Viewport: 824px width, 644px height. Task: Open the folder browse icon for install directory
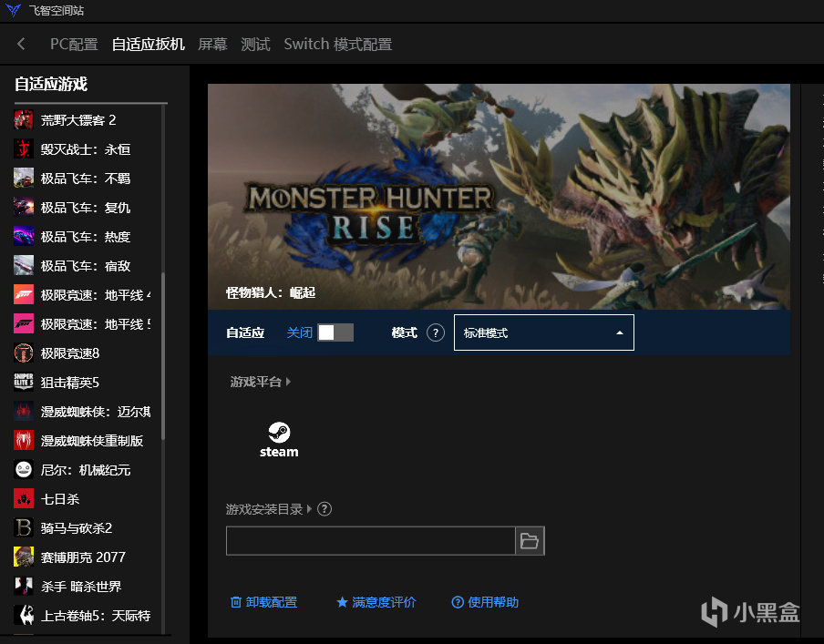(530, 540)
